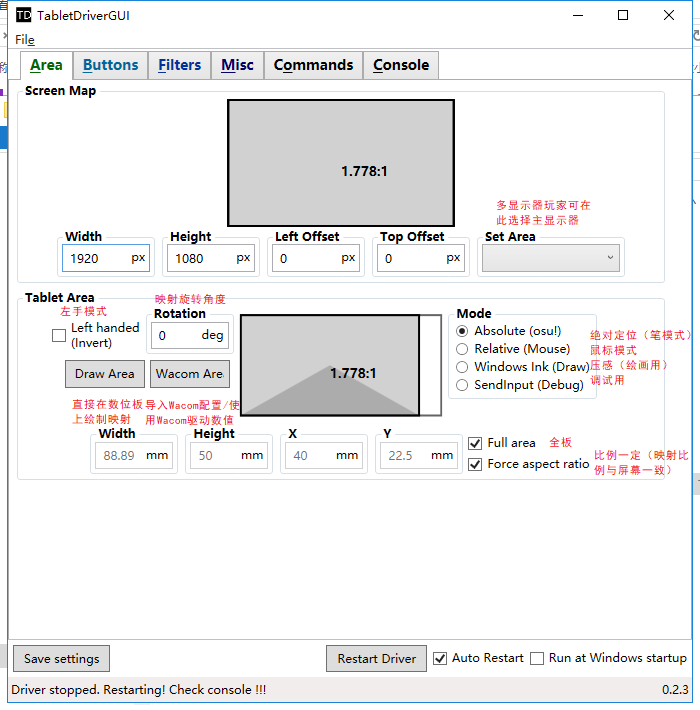Select Relative (Mouse) mode

[x=462, y=349]
